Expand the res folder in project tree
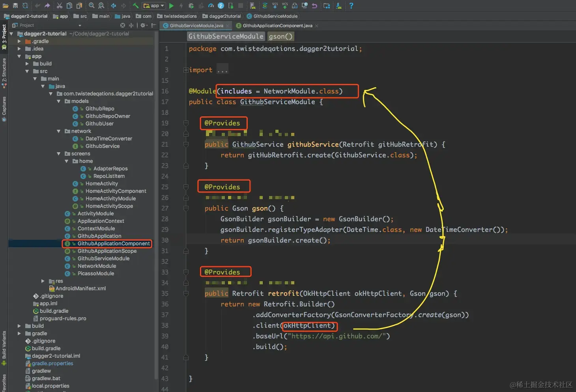 tap(43, 281)
